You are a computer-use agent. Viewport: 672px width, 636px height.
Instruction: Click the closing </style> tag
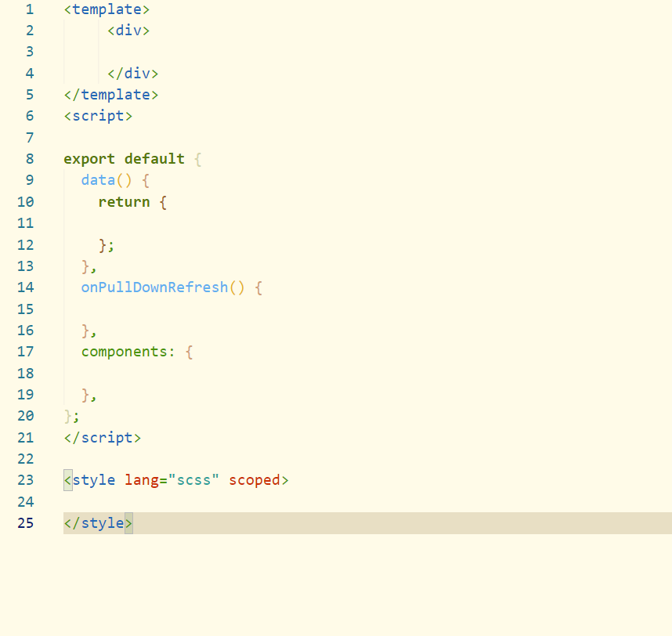point(98,523)
